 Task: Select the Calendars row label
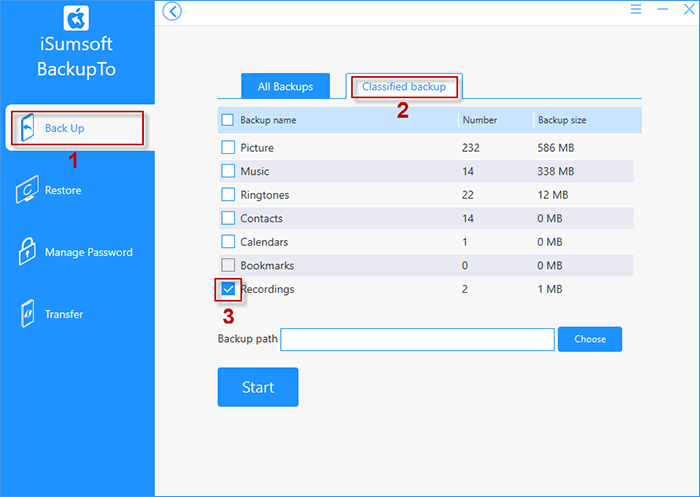click(264, 242)
